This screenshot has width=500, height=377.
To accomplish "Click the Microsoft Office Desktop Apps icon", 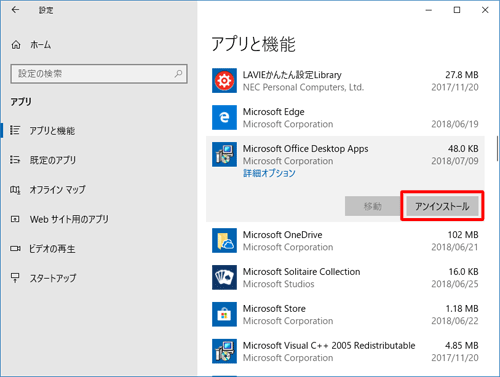I will point(224,154).
